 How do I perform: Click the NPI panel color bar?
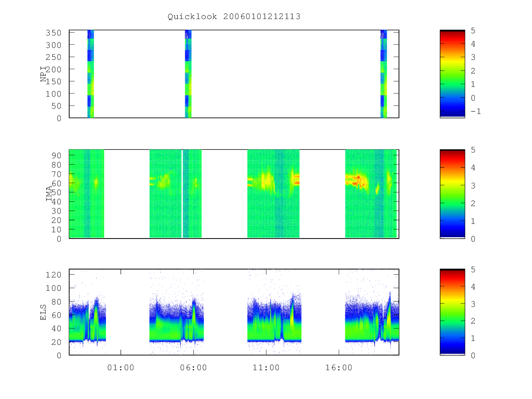tap(452, 74)
